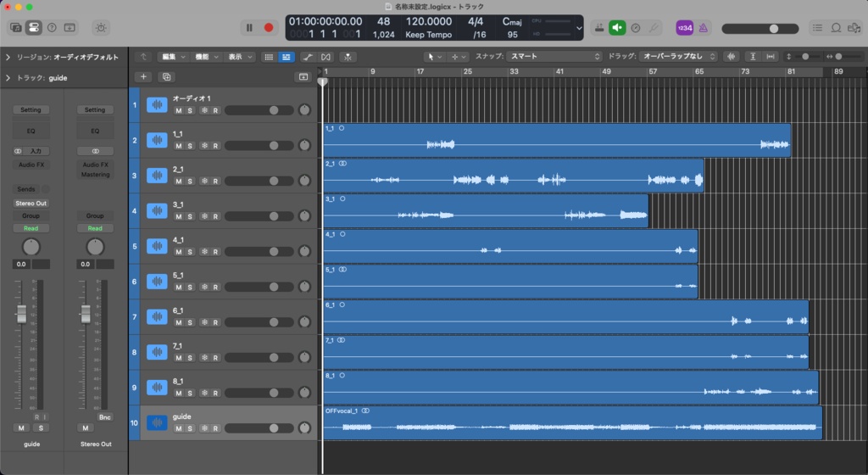Start recording with the red Record button
Screen dimensions: 868x475
269,27
